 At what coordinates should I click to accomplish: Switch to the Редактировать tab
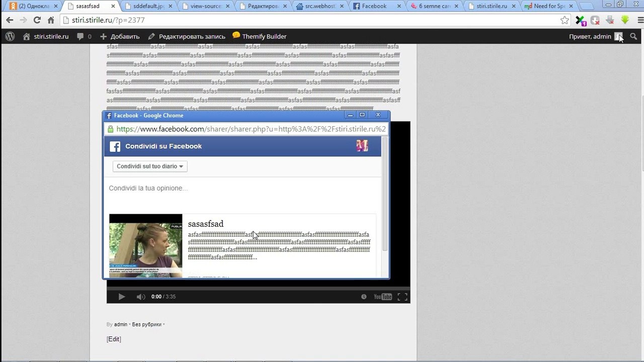pos(264,6)
